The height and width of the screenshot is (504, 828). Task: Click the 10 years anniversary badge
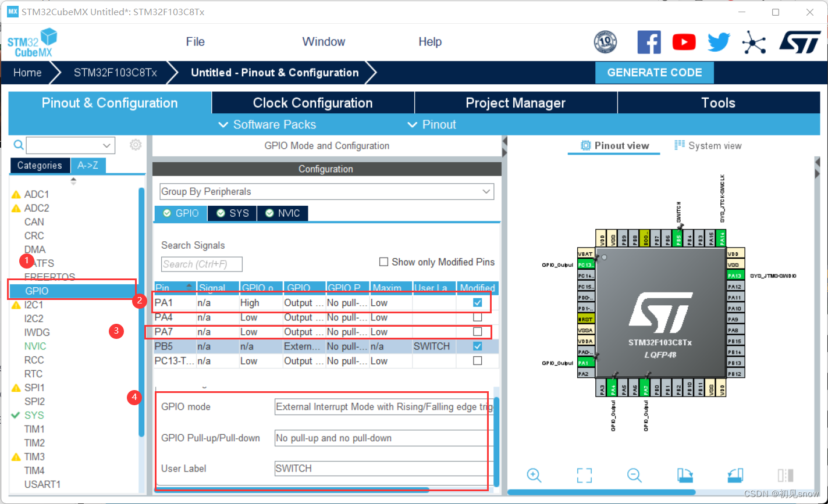[605, 42]
